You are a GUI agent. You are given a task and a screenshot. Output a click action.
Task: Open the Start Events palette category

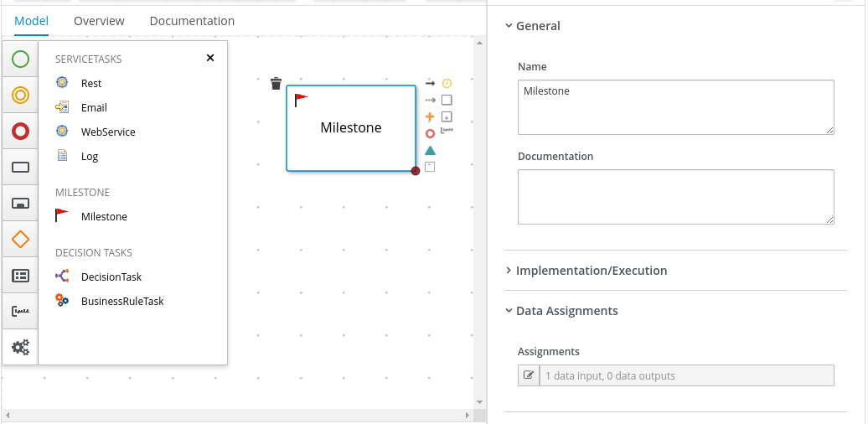tap(20, 59)
